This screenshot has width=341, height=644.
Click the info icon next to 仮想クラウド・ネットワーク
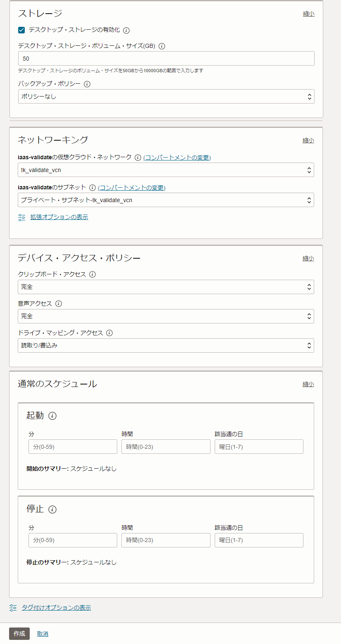(139, 157)
